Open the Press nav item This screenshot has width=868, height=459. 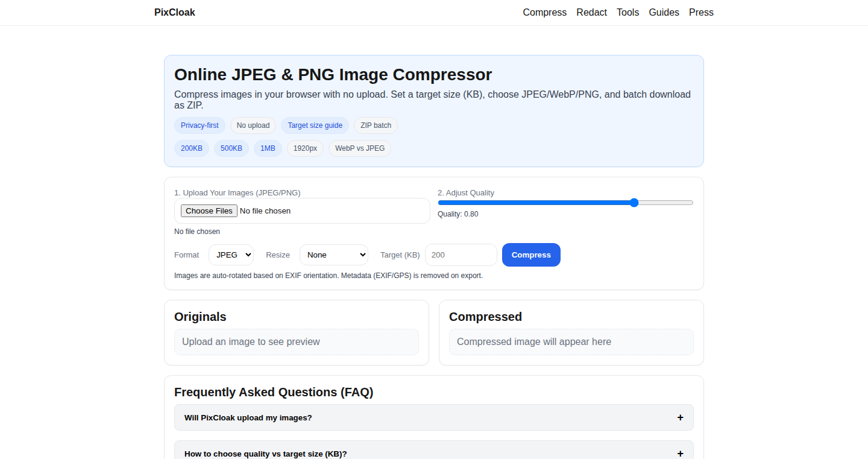tap(702, 12)
